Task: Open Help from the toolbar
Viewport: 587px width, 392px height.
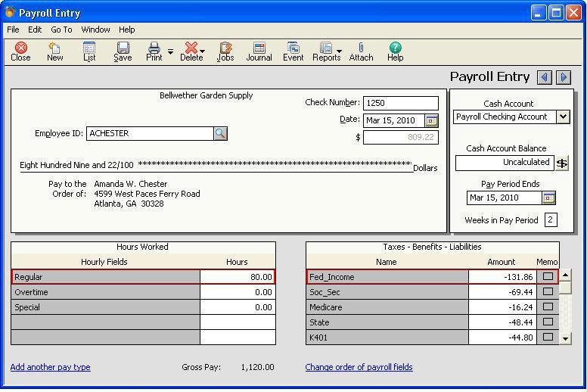Action: (396, 51)
